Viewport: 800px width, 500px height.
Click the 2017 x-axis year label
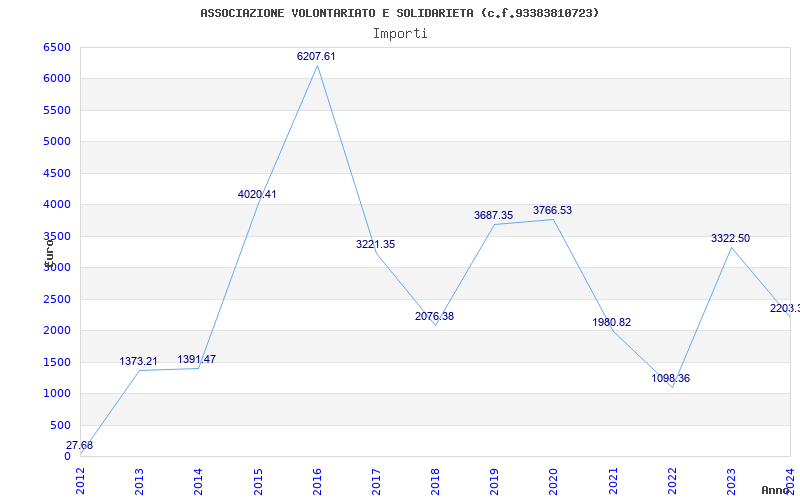tap(377, 481)
